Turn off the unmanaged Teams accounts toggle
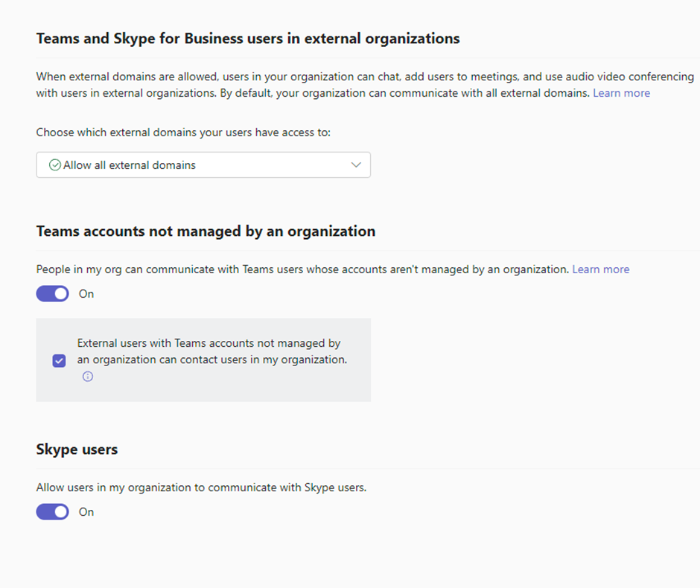 point(53,293)
